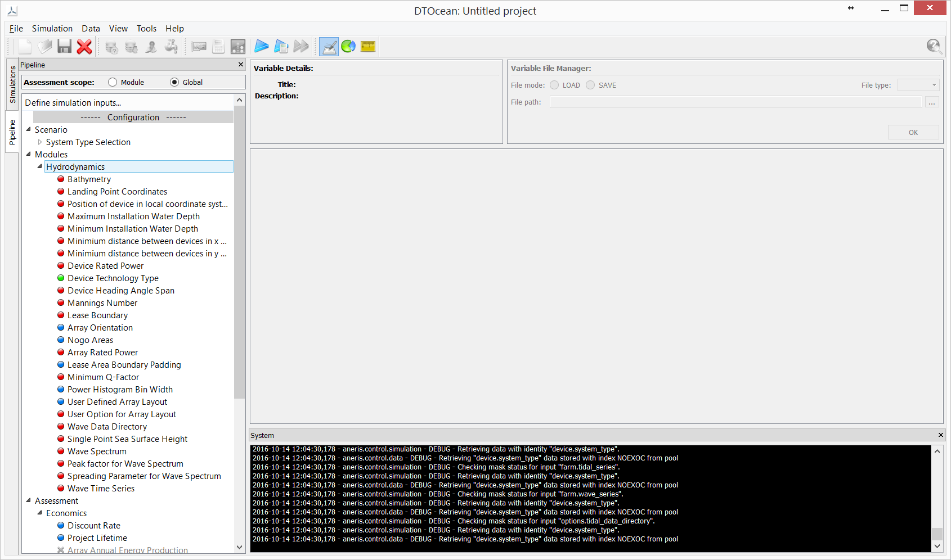The height and width of the screenshot is (560, 951).
Task: Click the Save project floppy disk icon
Action: pyautogui.click(x=65, y=47)
